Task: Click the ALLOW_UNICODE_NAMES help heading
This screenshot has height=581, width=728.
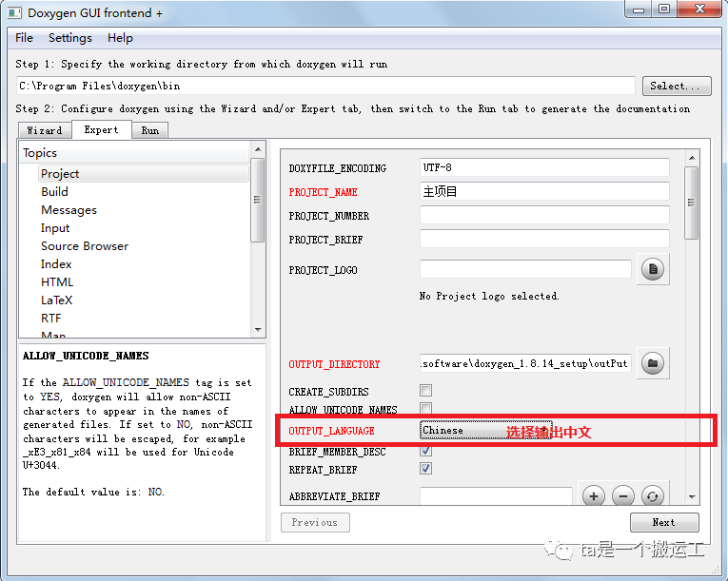Action: click(x=86, y=356)
